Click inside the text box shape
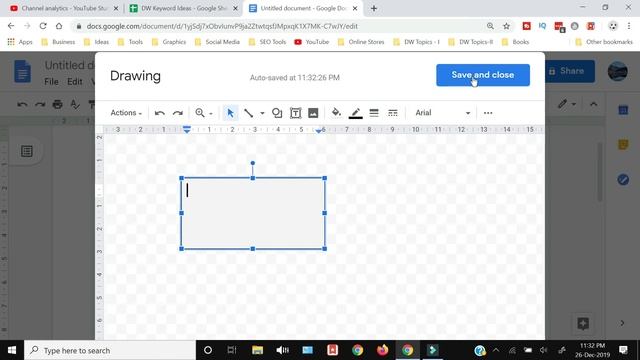Image resolution: width=640 pixels, height=360 pixels. (253, 213)
